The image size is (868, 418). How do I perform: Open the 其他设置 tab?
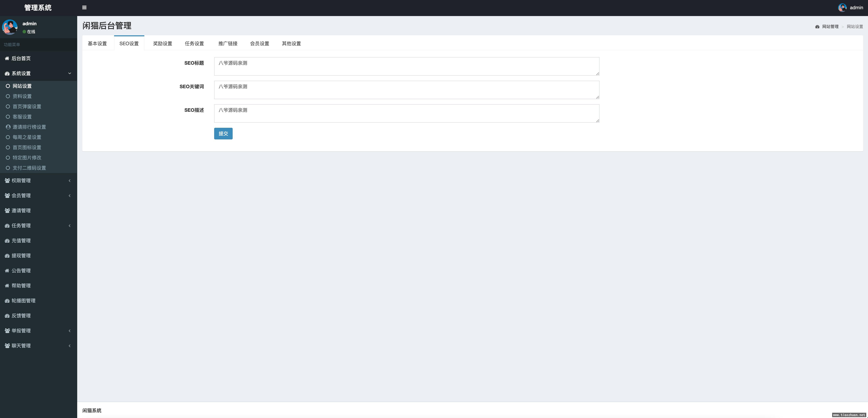tap(291, 43)
